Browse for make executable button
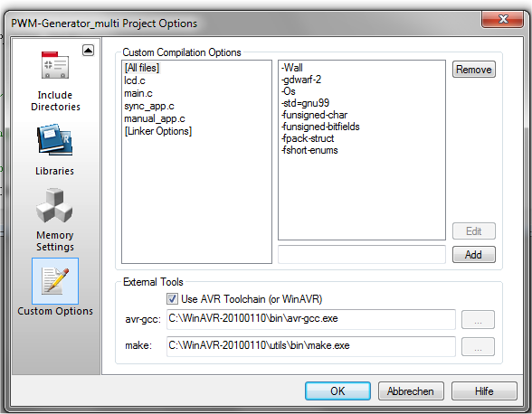This screenshot has width=532, height=414. tap(478, 346)
